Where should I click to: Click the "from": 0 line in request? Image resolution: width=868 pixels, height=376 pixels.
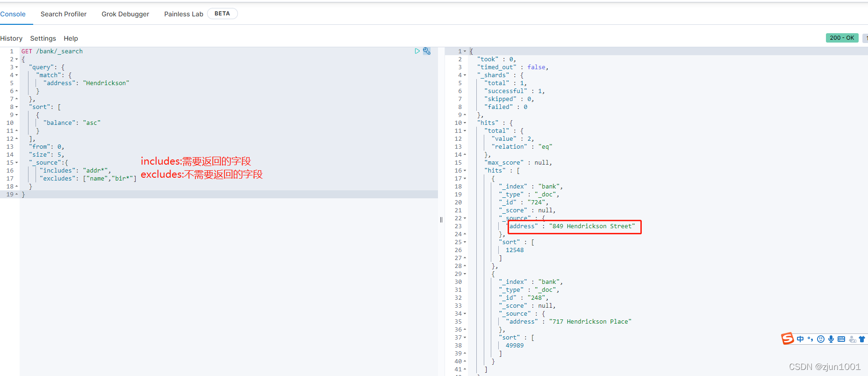[47, 147]
